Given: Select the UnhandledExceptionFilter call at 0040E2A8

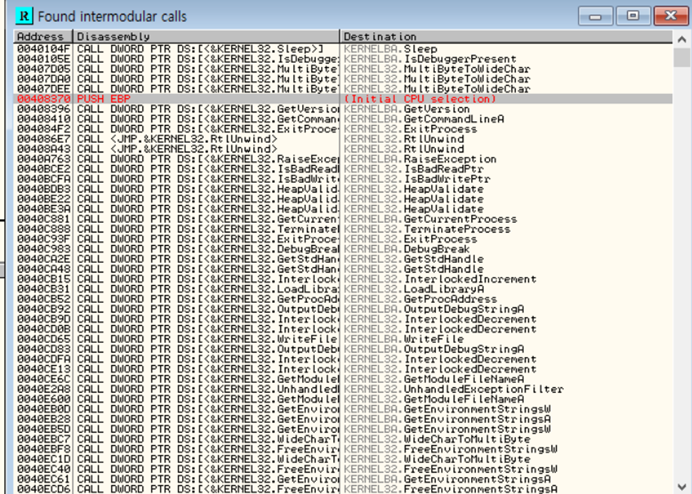Looking at the screenshot, I should coord(343,389).
